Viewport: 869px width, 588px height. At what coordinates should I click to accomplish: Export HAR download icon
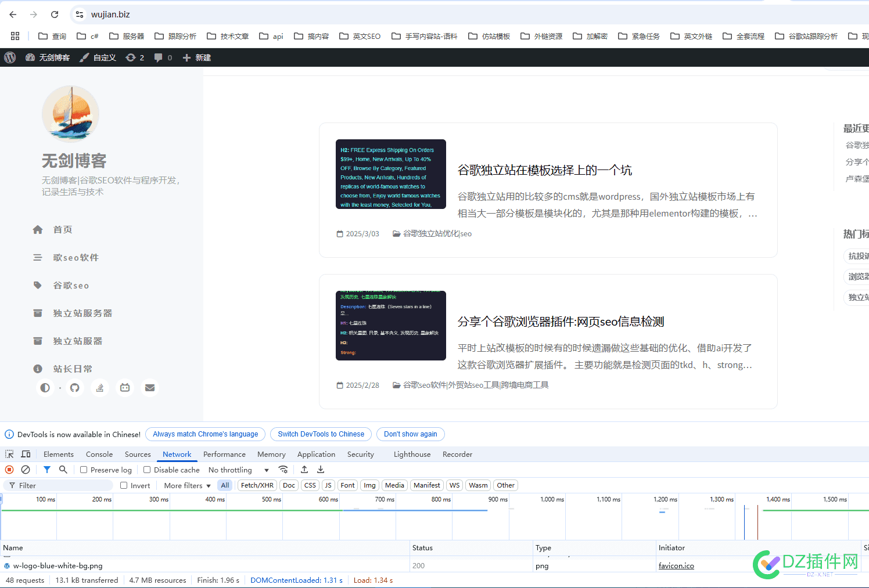(x=321, y=470)
